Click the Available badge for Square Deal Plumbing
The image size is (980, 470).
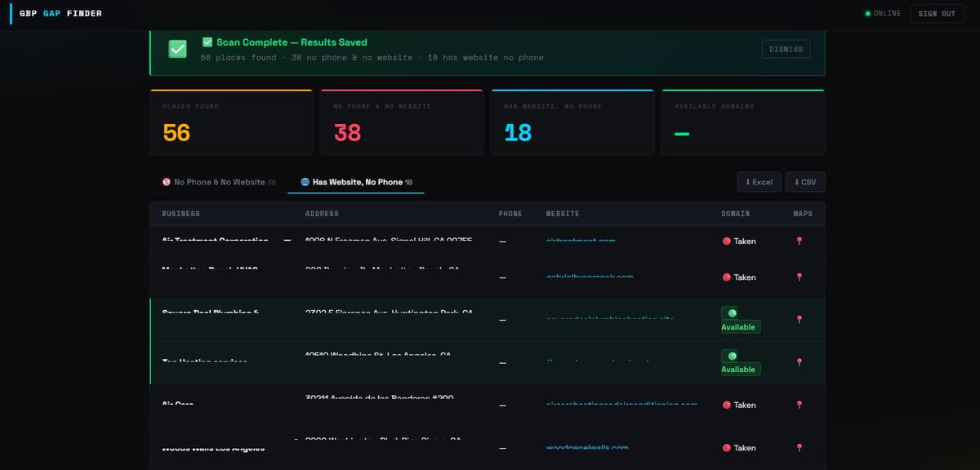739,326
